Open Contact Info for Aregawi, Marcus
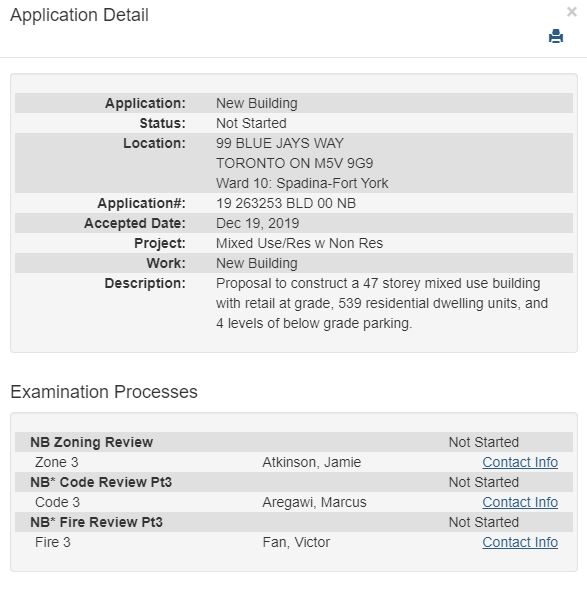Viewport: 587px width, 591px height. point(520,502)
